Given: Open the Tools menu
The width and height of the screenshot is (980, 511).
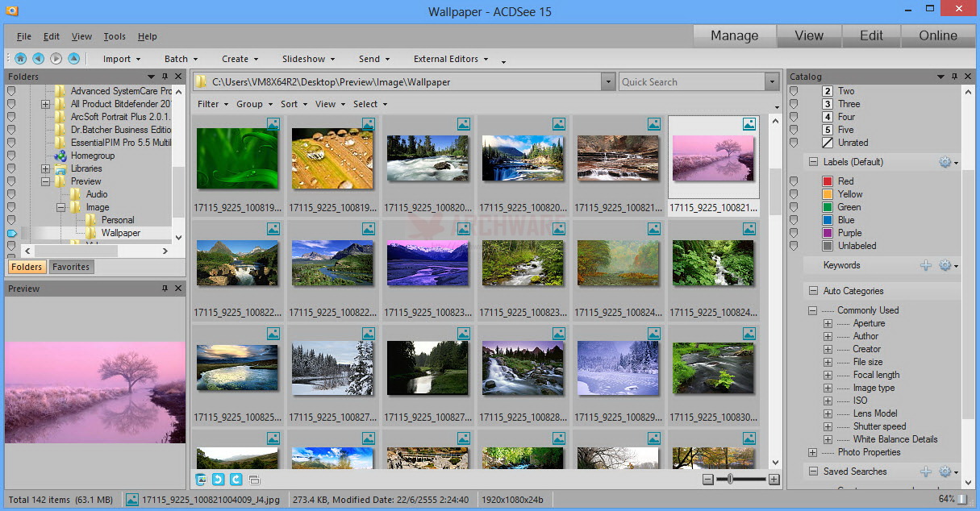Looking at the screenshot, I should pos(115,36).
